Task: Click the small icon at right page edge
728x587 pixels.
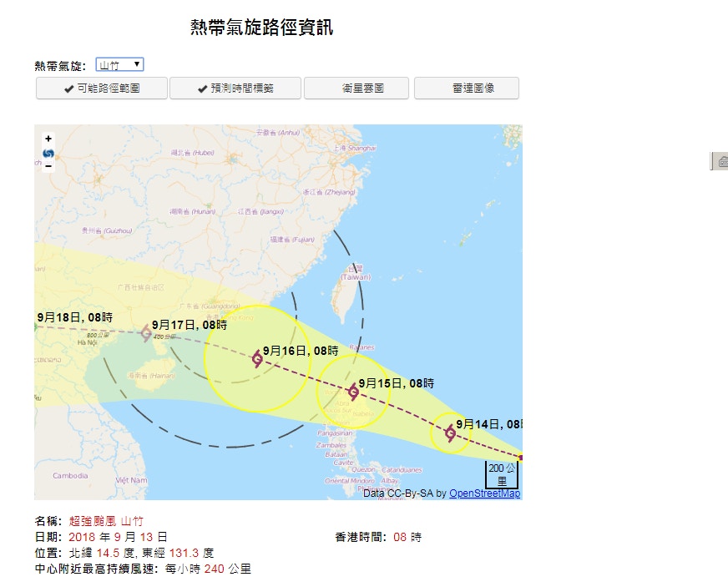Action: pos(721,162)
